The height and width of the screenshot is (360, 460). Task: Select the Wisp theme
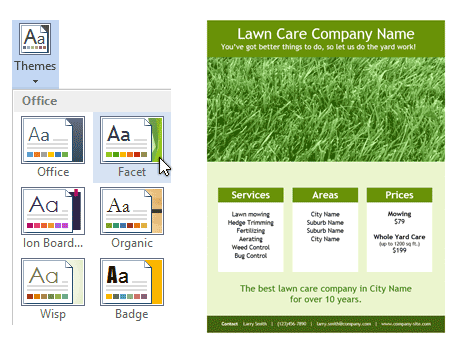(53, 282)
